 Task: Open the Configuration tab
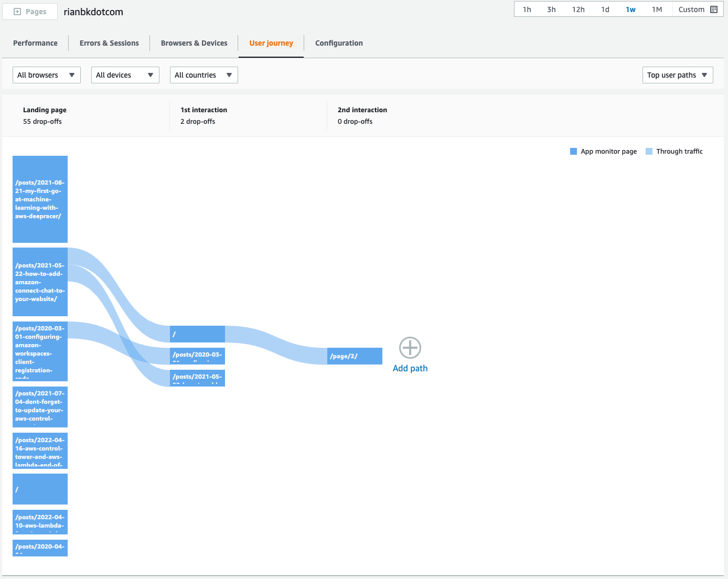point(339,43)
